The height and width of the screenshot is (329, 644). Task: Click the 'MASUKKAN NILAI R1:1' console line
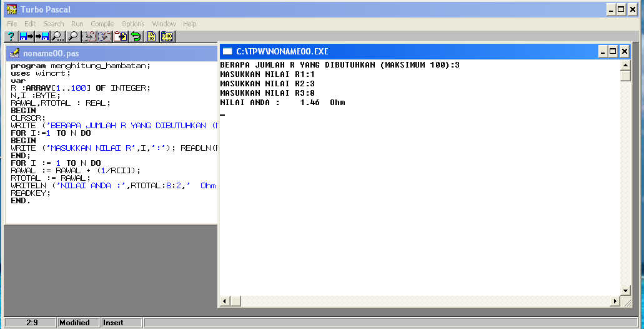tap(267, 74)
